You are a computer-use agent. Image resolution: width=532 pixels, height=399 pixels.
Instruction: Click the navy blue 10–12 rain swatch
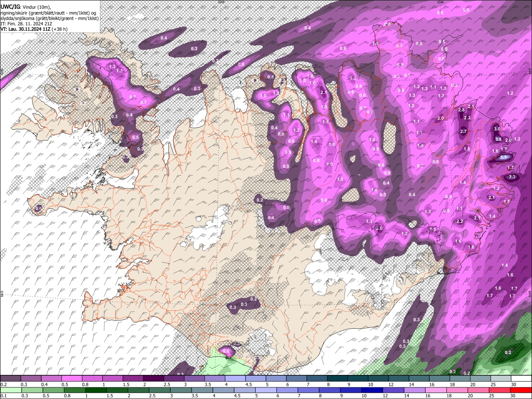pos(373,390)
